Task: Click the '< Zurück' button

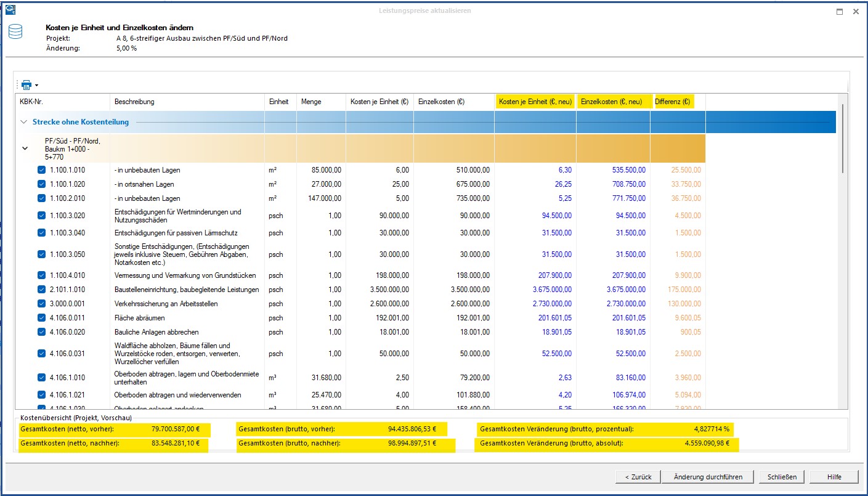Action: [x=638, y=477]
